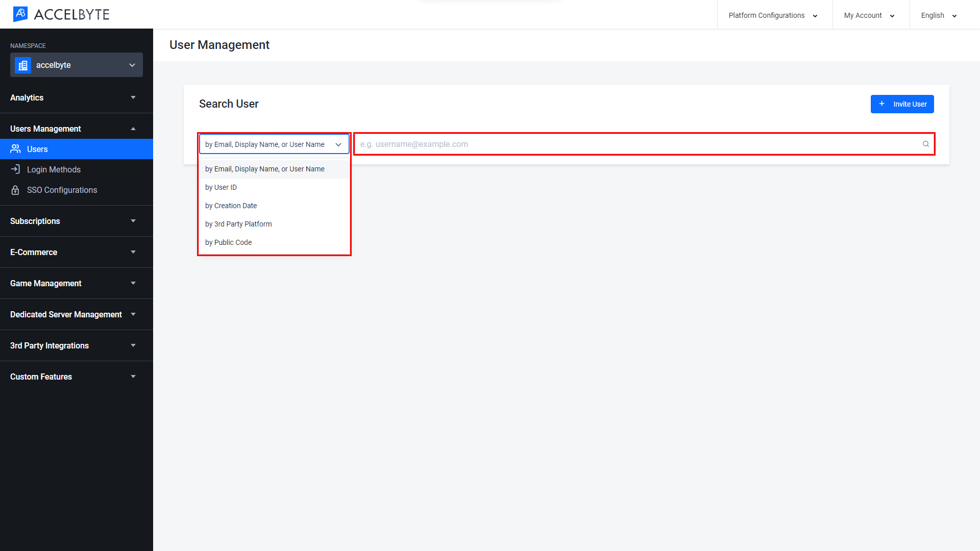Click the My Account dropdown icon

pos(893,15)
